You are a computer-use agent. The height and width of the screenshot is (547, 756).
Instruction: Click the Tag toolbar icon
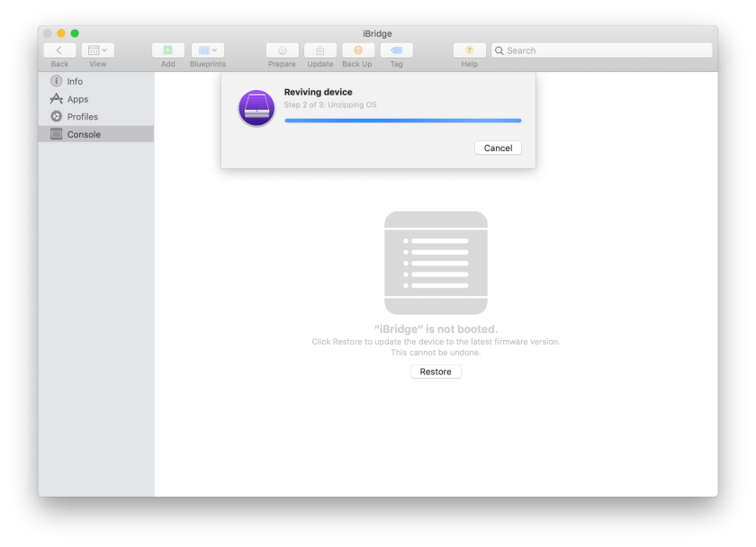pyautogui.click(x=396, y=51)
